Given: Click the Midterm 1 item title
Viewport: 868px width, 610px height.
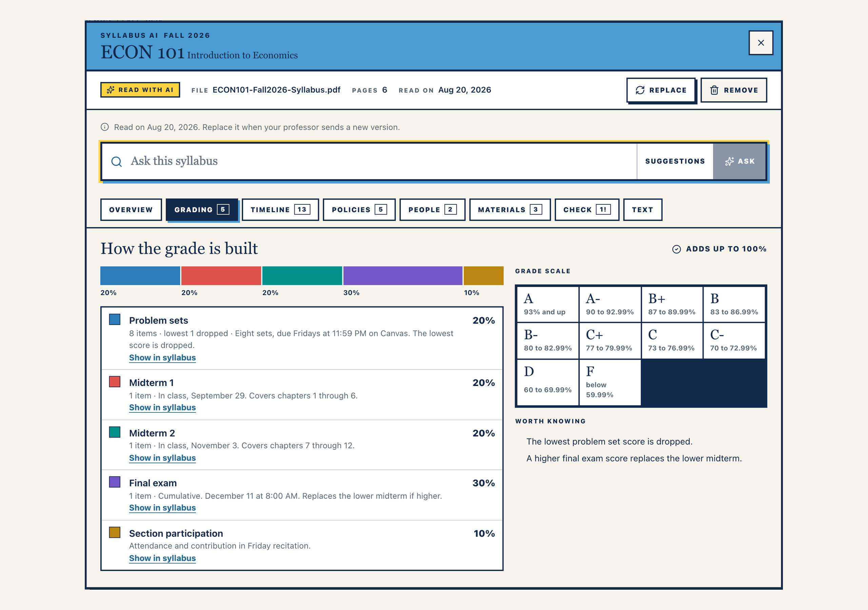Looking at the screenshot, I should tap(151, 383).
